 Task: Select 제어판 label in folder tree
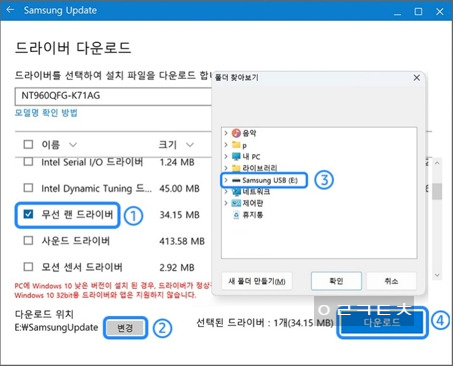pos(253,203)
